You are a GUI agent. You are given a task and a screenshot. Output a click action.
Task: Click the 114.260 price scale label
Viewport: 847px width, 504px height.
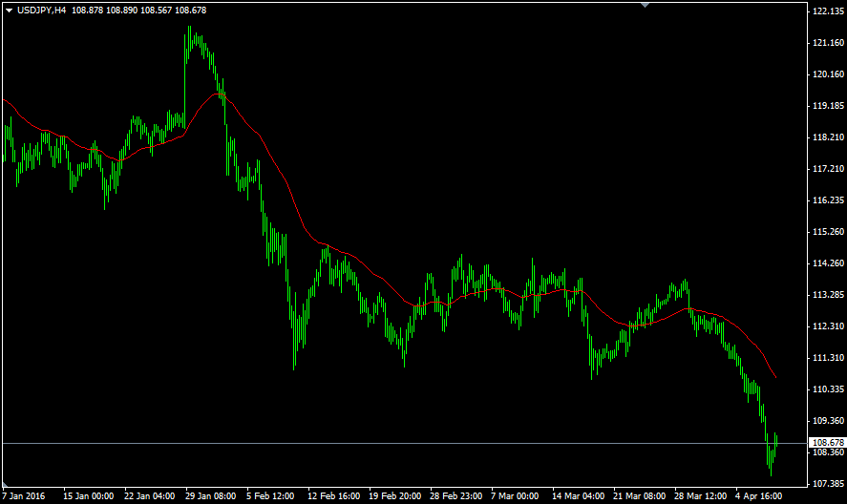[828, 263]
